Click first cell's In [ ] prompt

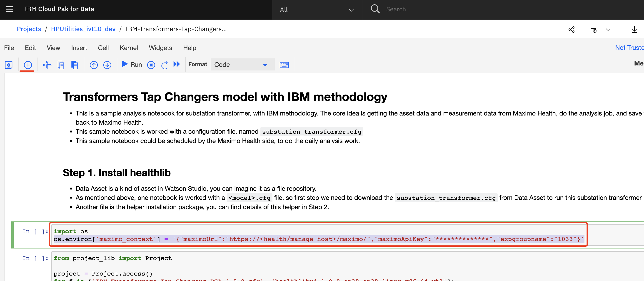[35, 231]
